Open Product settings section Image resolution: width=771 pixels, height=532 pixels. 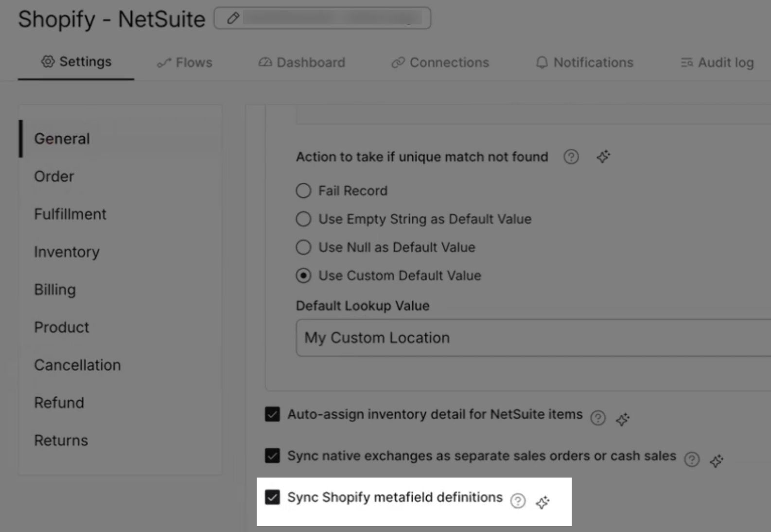(x=62, y=327)
